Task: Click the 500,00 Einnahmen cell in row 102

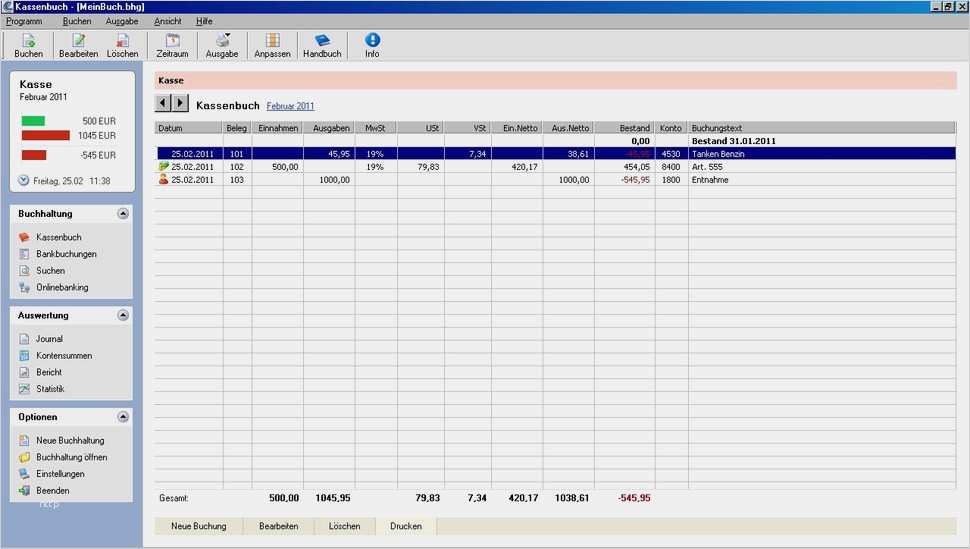Action: 278,166
